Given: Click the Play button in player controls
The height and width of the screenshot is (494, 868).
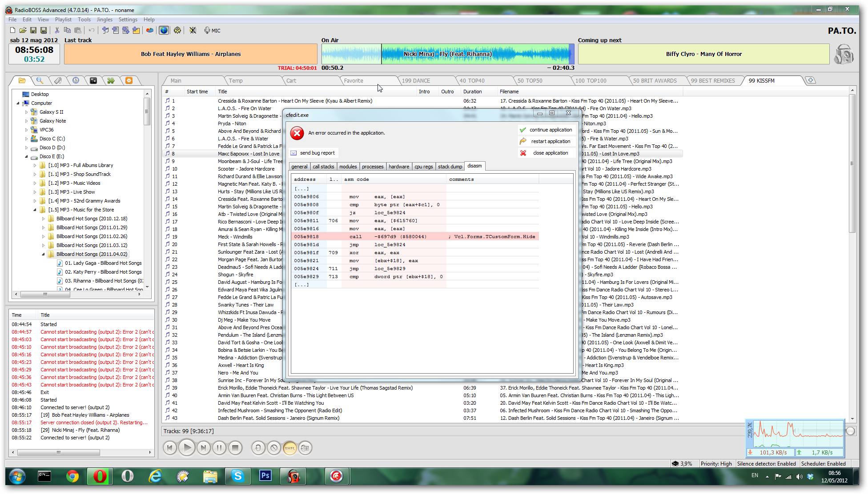Looking at the screenshot, I should 187,448.
